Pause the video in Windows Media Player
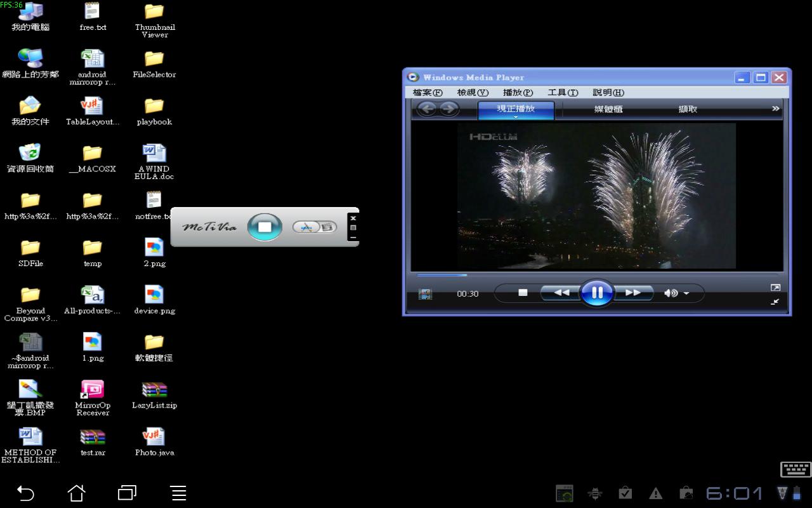Image resolution: width=812 pixels, height=508 pixels. (x=597, y=293)
